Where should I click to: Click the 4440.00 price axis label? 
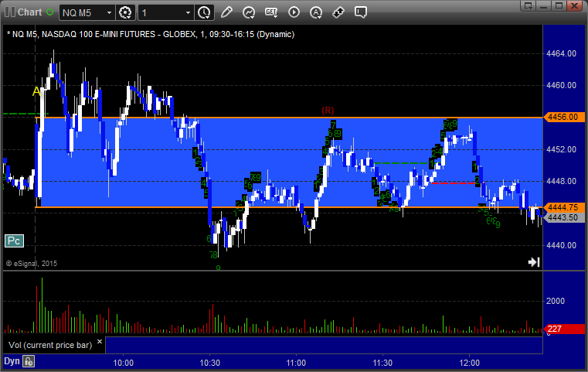coord(562,245)
